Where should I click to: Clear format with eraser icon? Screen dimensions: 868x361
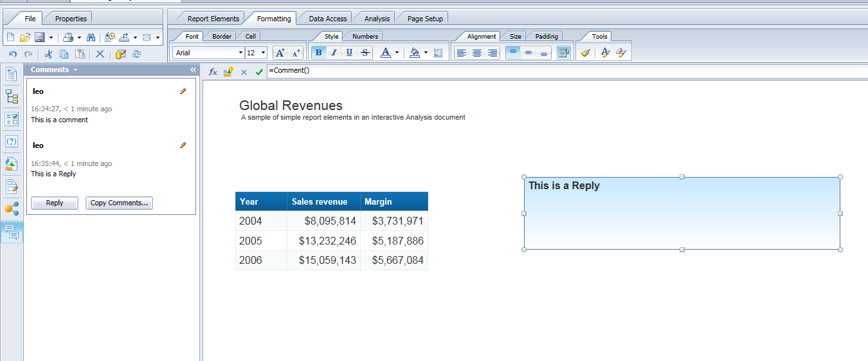(x=620, y=53)
